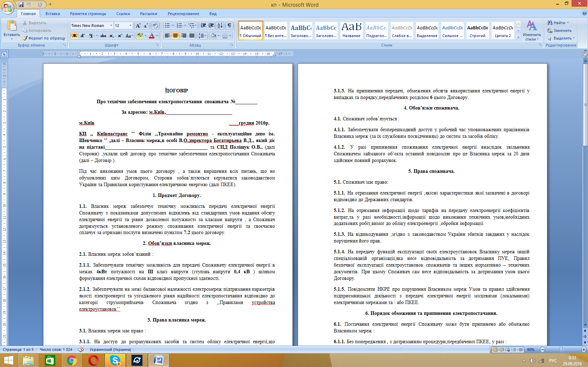The height and width of the screenshot is (367, 588).
Task: Open Google Chrome from the taskbar
Action: (72, 360)
